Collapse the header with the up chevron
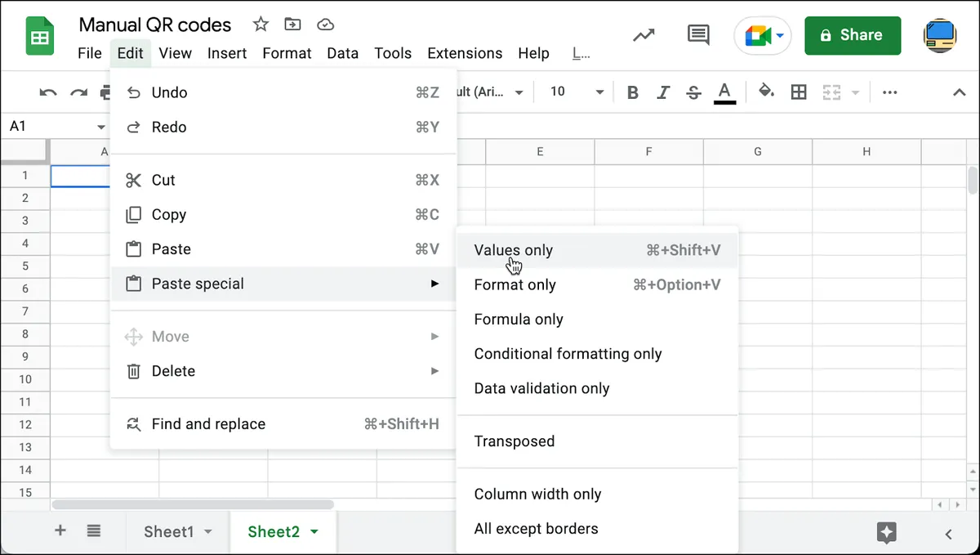Screen dimensions: 980x555 click(960, 92)
